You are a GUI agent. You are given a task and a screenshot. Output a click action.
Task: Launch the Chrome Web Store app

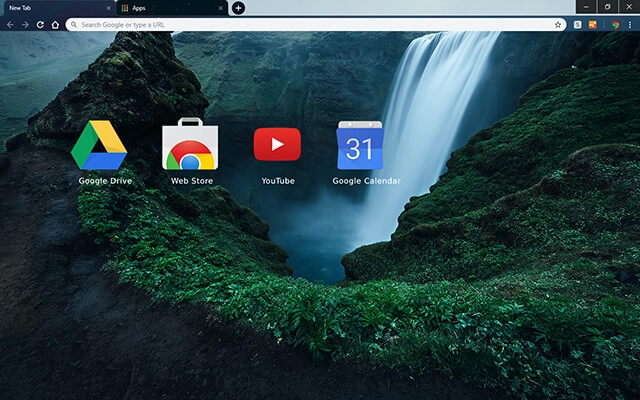(x=190, y=144)
